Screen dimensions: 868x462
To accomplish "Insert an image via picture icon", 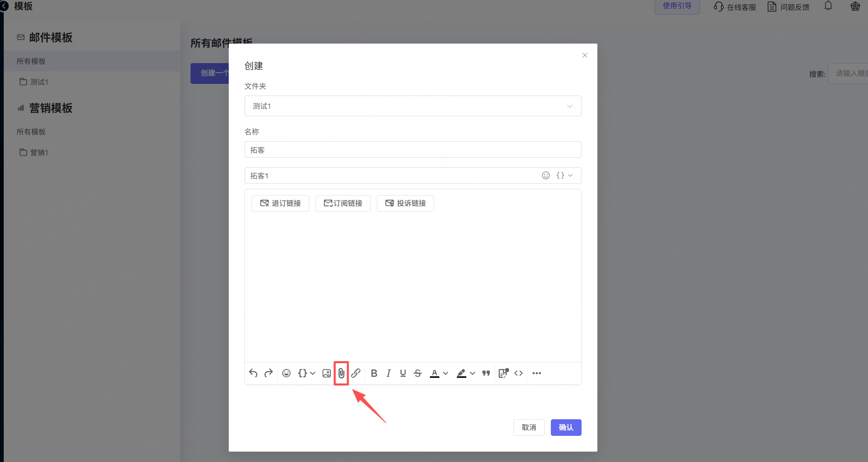I will click(327, 373).
